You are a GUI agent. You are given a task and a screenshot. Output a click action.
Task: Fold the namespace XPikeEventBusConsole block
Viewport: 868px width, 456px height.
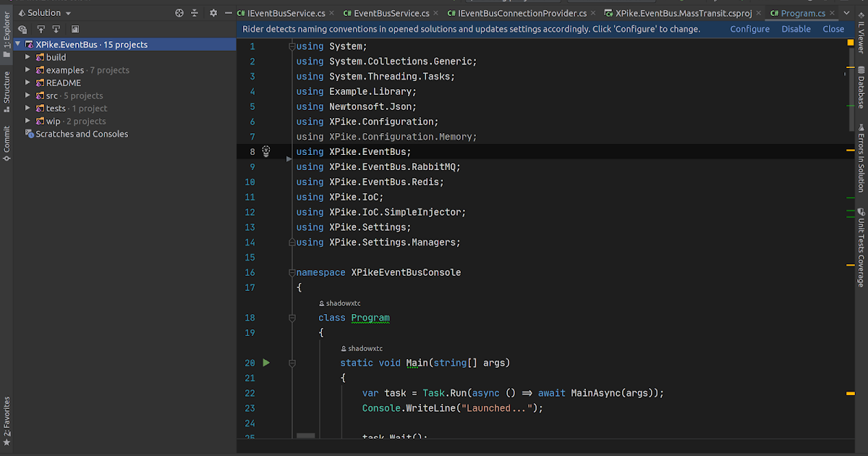292,273
